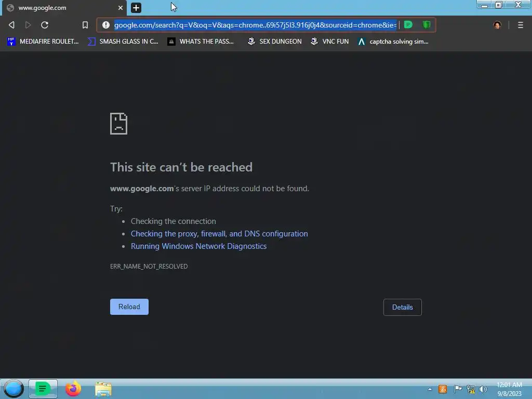
Task: Open captcha solving sim... bookmark
Action: (x=393, y=42)
